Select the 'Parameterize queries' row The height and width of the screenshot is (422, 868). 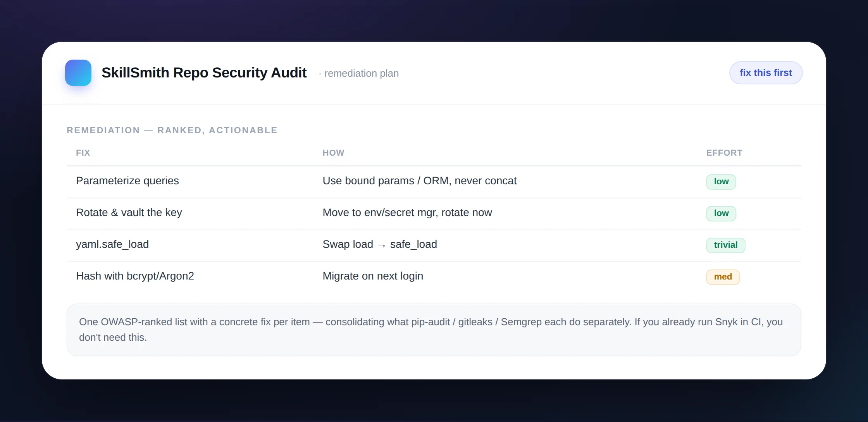pyautogui.click(x=434, y=182)
